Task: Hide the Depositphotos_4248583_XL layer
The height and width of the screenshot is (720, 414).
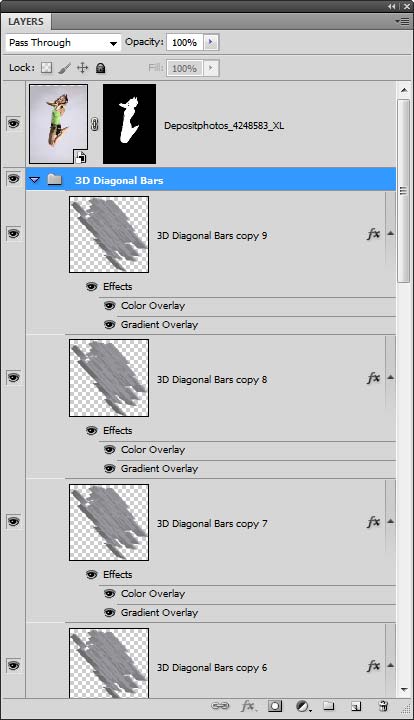Action: [x=13, y=124]
